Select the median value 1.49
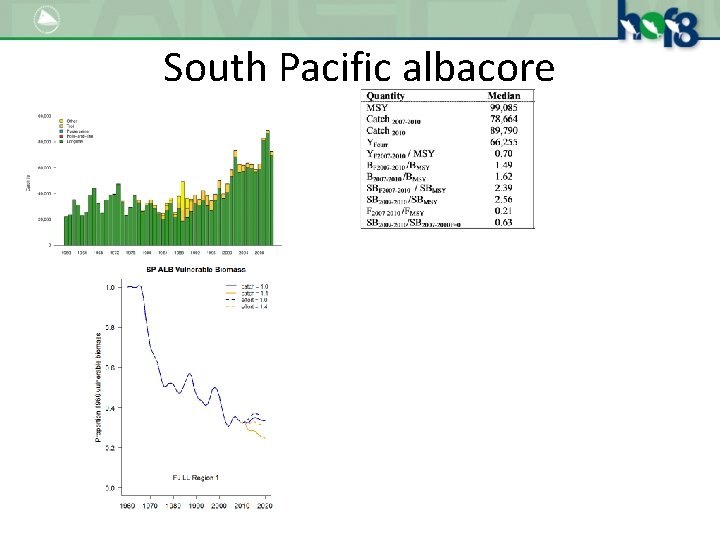Viewport: 720px width, 540px height. point(504,165)
